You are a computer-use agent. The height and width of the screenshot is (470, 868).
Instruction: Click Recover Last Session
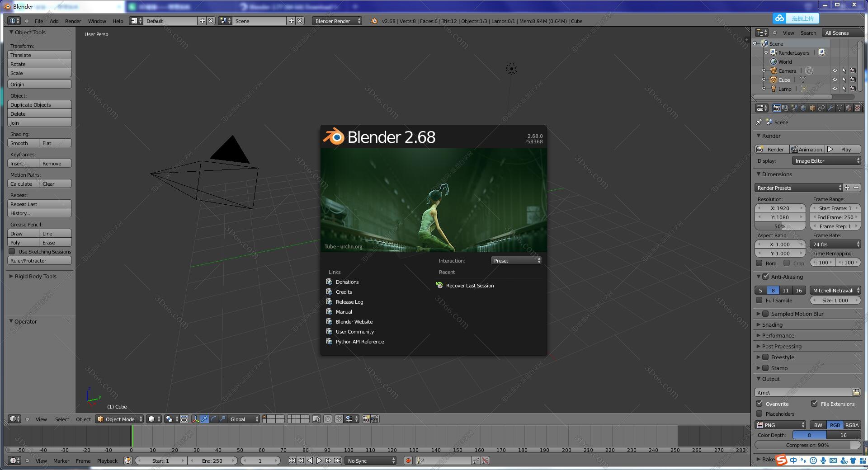click(470, 286)
